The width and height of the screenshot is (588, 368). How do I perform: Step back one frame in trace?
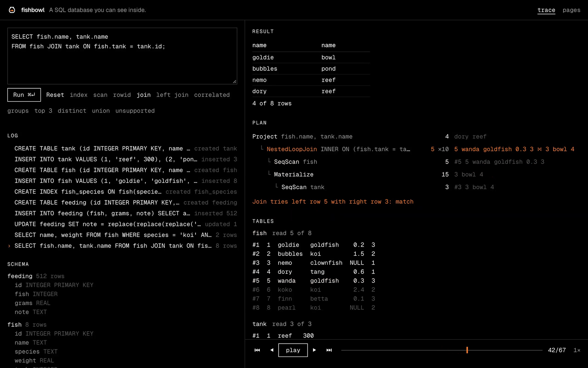point(272,350)
